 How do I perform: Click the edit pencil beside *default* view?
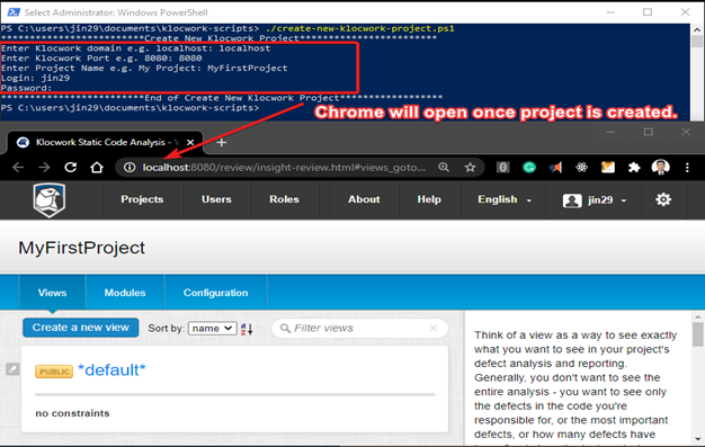coord(13,369)
